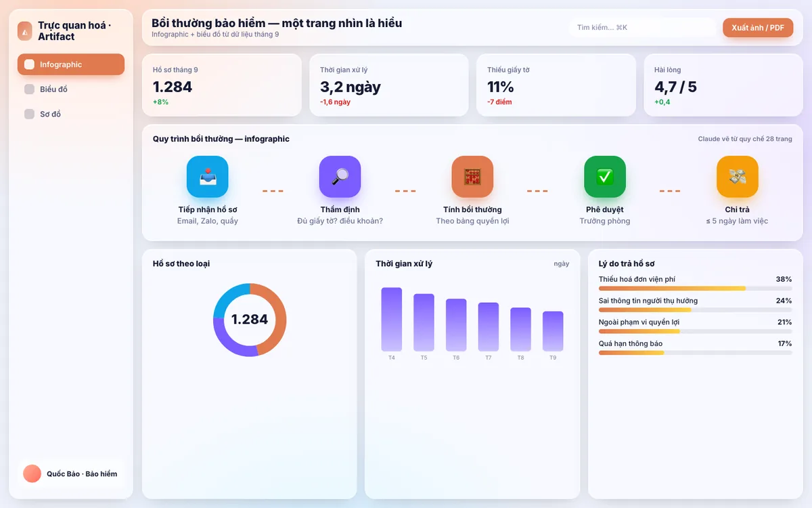Click the Ngoài phạm vi quyền lợi bar
Screen dimensions: 812x508
(x=696, y=331)
